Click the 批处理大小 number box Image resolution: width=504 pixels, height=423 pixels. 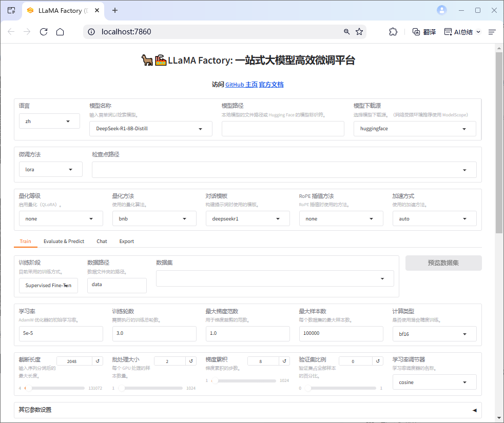pos(170,361)
